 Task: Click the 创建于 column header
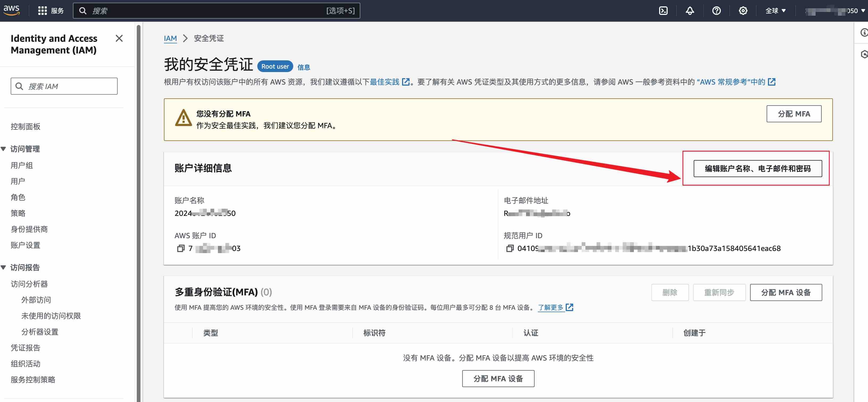[x=694, y=333]
